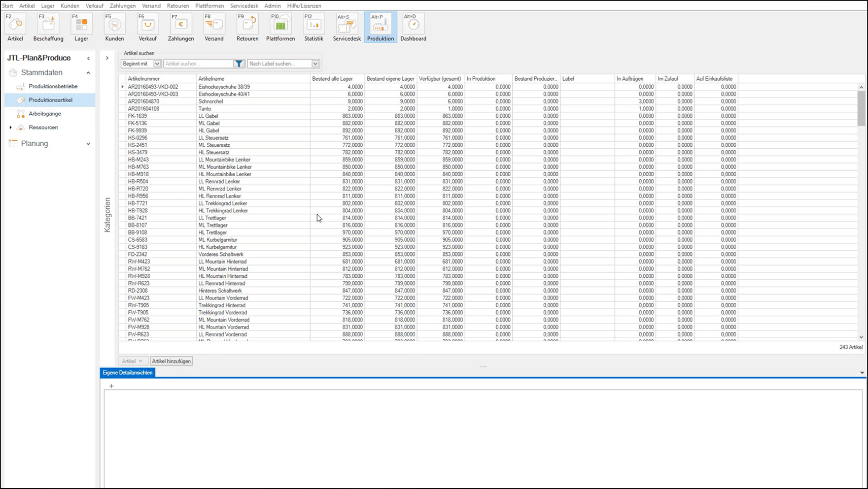Switch to the Eigene Detailansichten tab
The image size is (868, 489).
coord(127,373)
